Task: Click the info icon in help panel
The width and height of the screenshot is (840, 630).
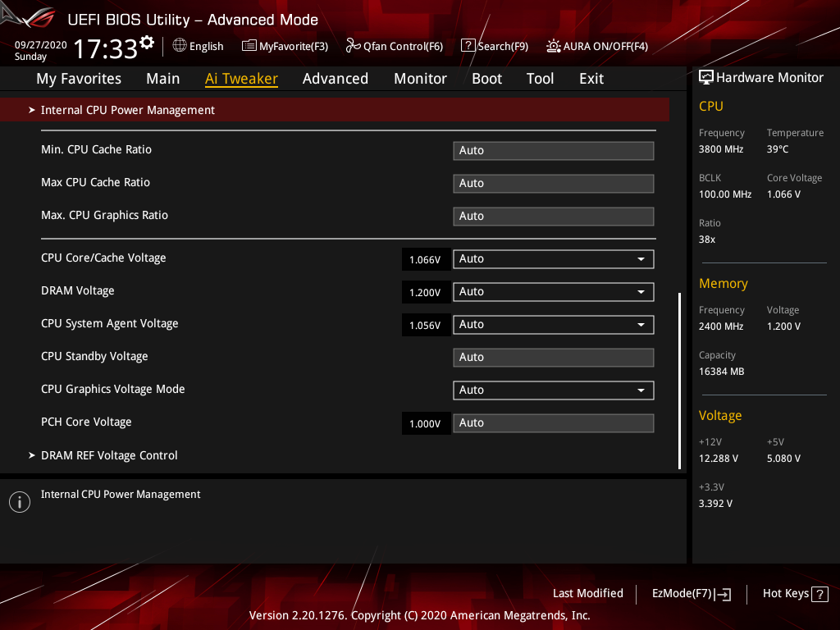Action: (x=20, y=502)
